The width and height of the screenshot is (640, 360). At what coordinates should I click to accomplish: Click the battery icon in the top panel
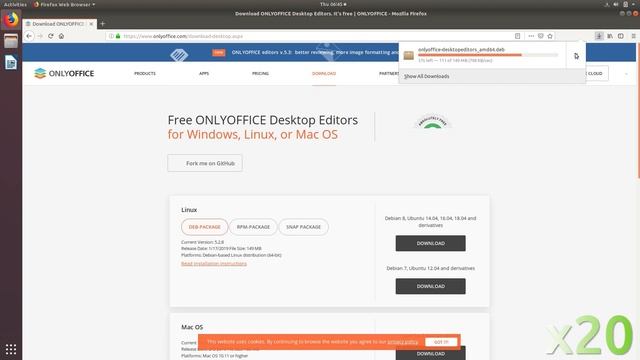click(x=625, y=4)
